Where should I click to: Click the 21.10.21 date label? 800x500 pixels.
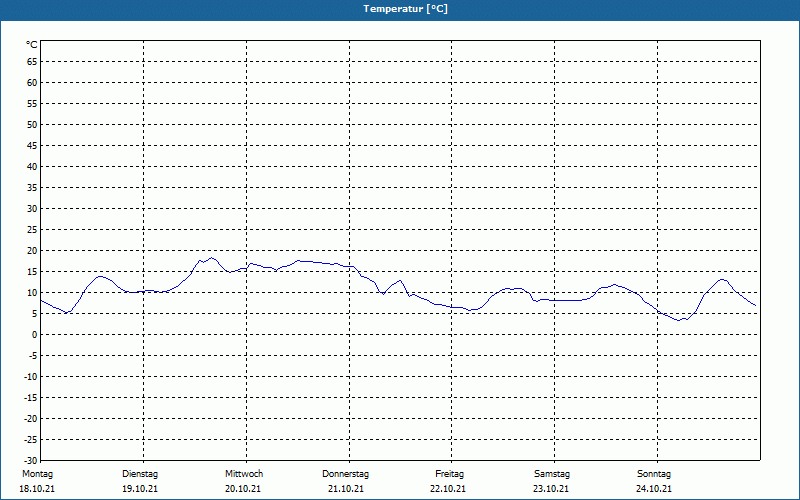[x=346, y=489]
